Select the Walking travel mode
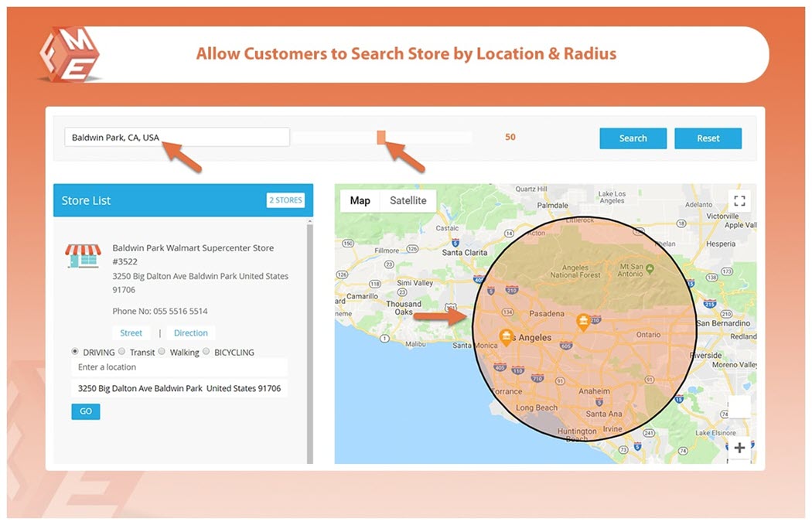This screenshot has width=812, height=525. tap(162, 351)
